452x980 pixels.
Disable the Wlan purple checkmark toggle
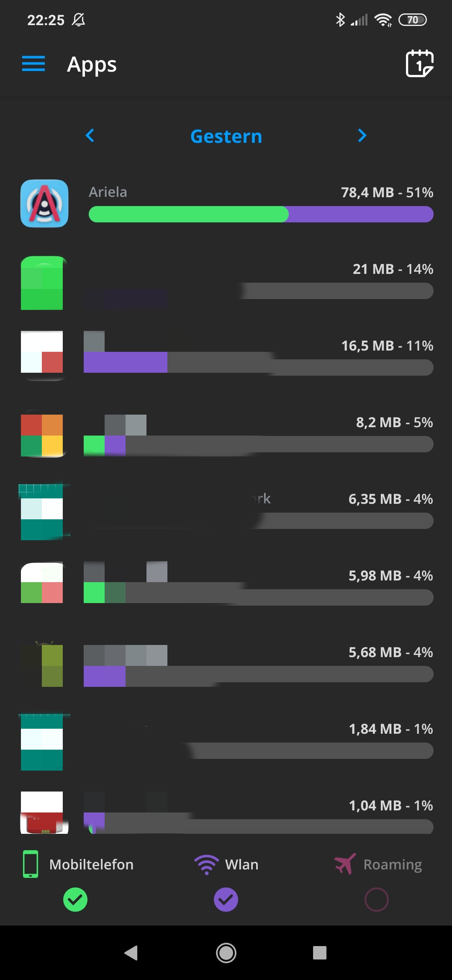coord(226,899)
